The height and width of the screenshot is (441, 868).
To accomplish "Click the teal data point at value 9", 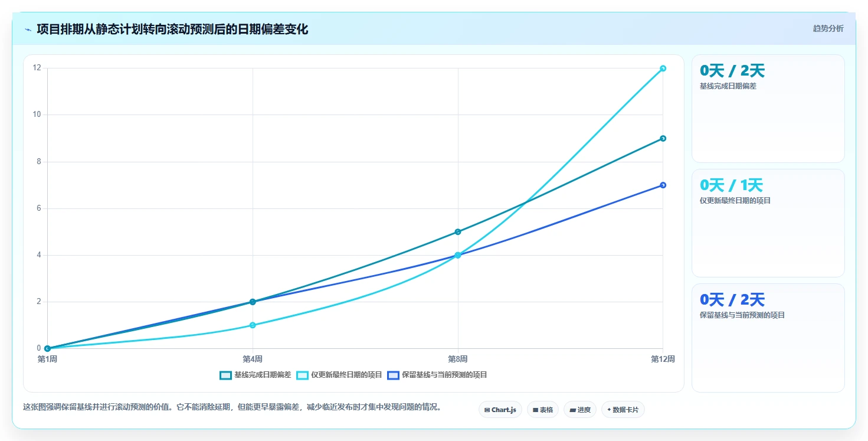I will point(663,139).
